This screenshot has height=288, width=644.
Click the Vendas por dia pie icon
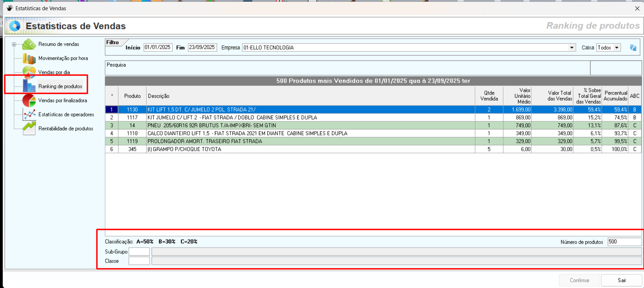[x=29, y=72]
